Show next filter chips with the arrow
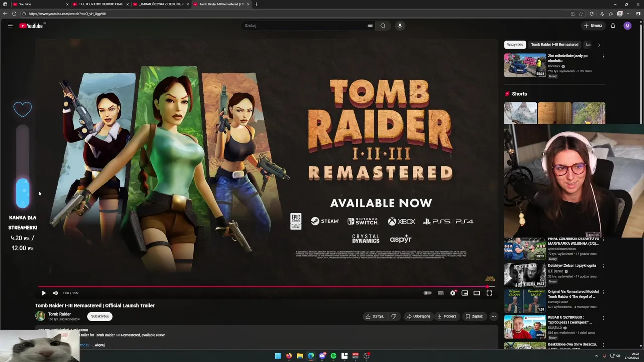 (599, 45)
